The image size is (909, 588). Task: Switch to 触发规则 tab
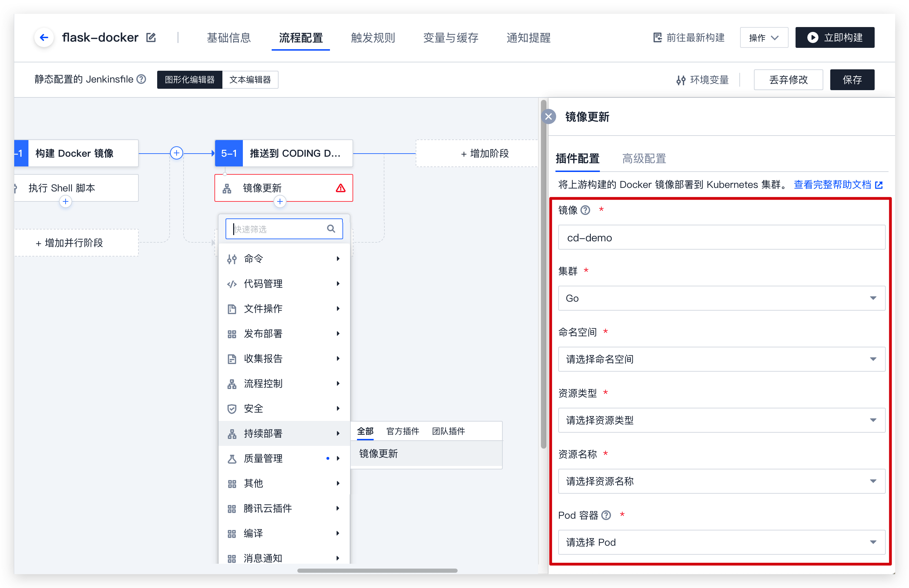373,37
